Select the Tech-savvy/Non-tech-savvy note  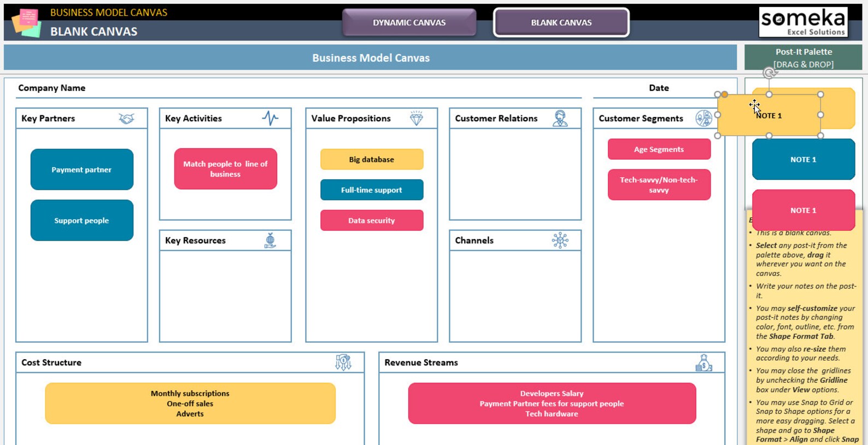coord(659,185)
